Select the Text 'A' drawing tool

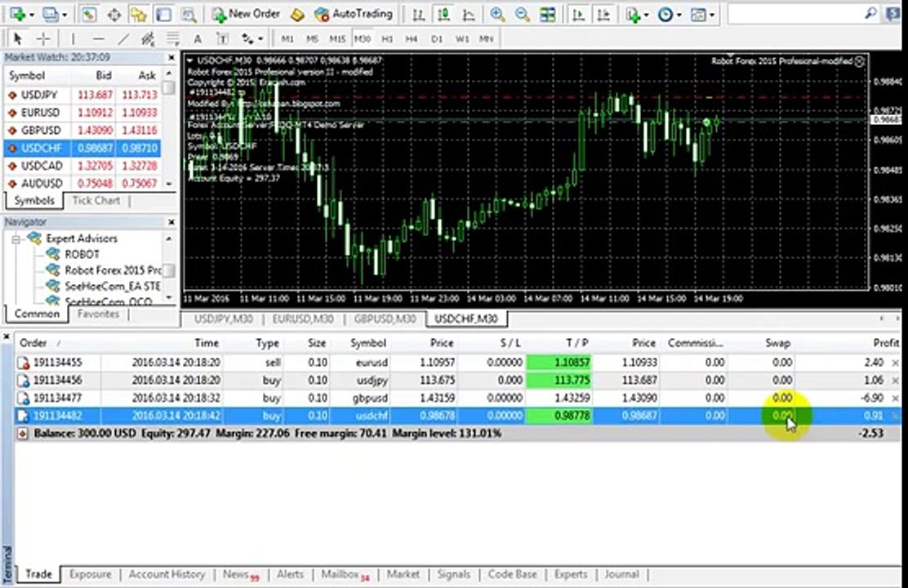click(x=198, y=39)
